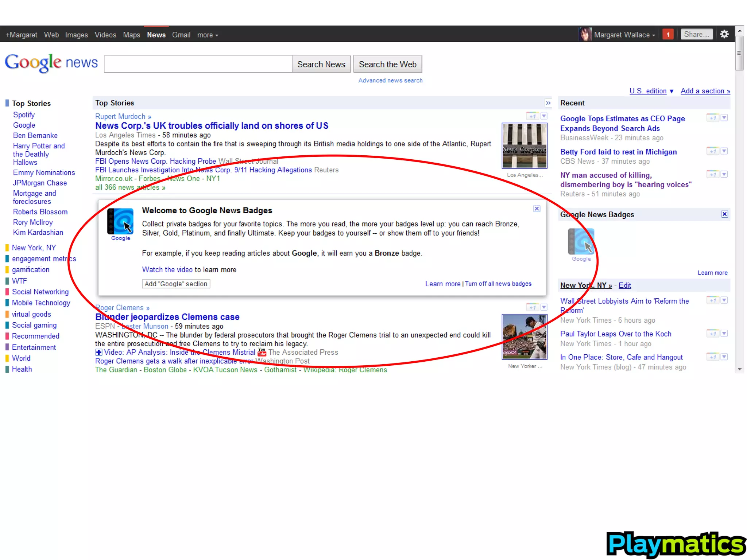The width and height of the screenshot is (747, 560).
Task: Click the vertical scrollbar thumb
Action: (739, 53)
